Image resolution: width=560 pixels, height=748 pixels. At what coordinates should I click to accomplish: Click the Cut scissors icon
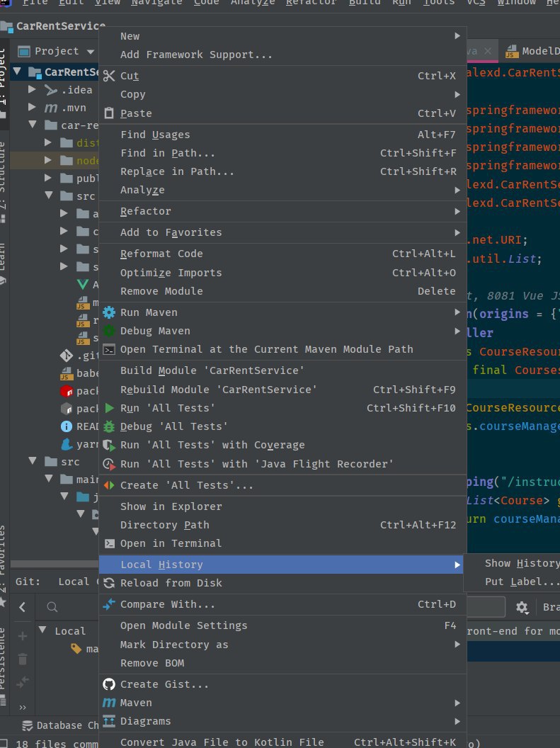pos(109,76)
